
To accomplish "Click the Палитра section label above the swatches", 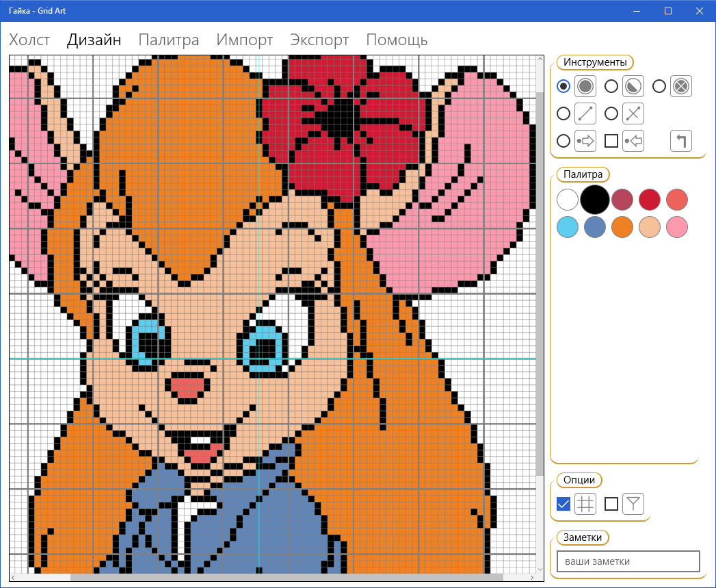I will click(x=583, y=174).
